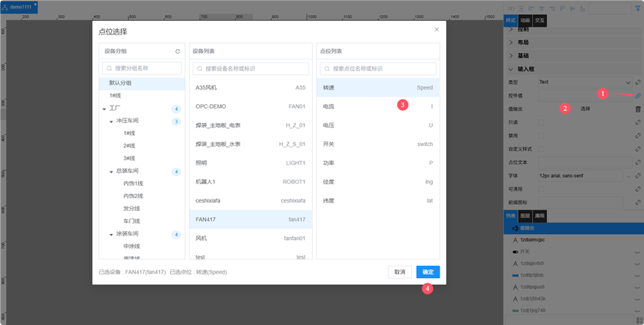Click the link icon beside 字体 row

(x=638, y=176)
